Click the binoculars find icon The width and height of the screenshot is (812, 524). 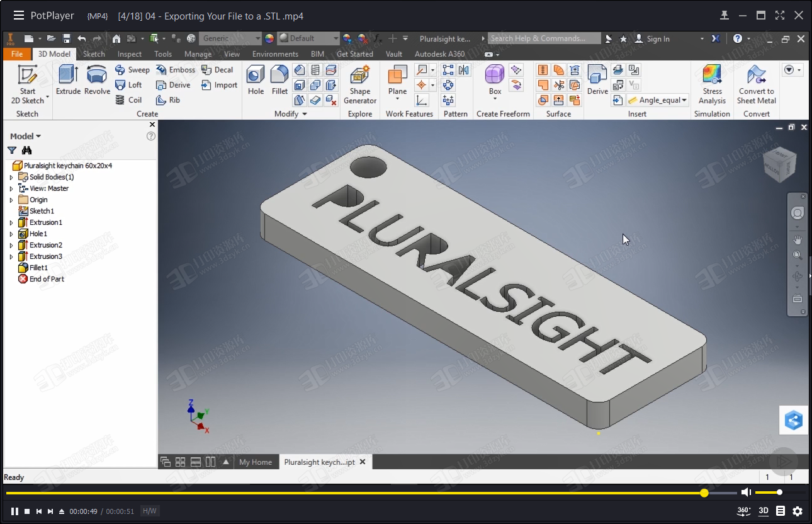(x=26, y=151)
